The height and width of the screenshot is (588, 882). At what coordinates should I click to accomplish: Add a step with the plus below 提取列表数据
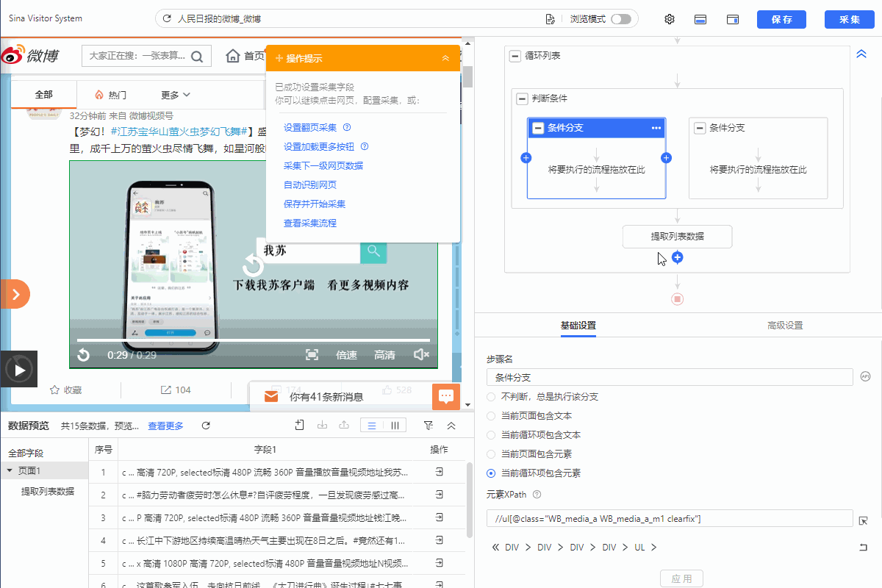(678, 257)
